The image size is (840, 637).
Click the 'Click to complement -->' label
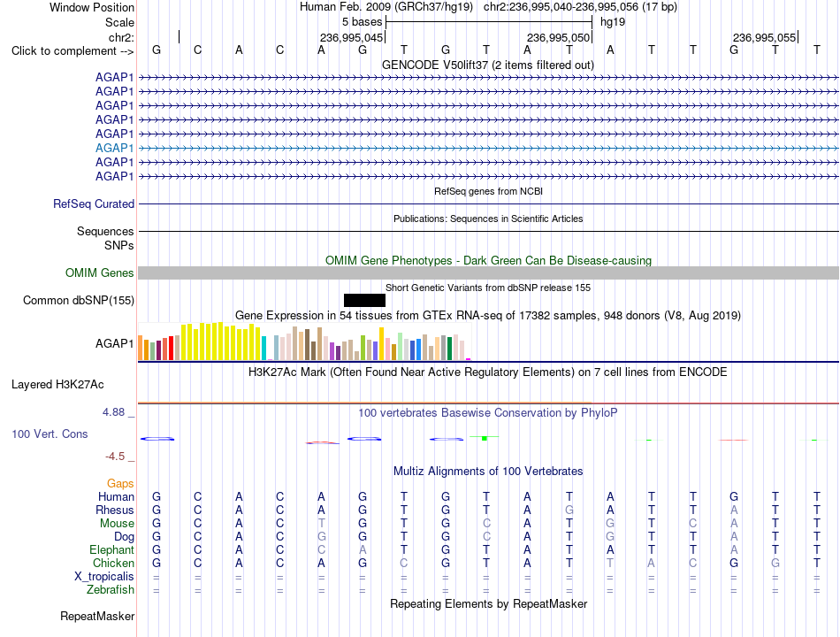tap(73, 51)
